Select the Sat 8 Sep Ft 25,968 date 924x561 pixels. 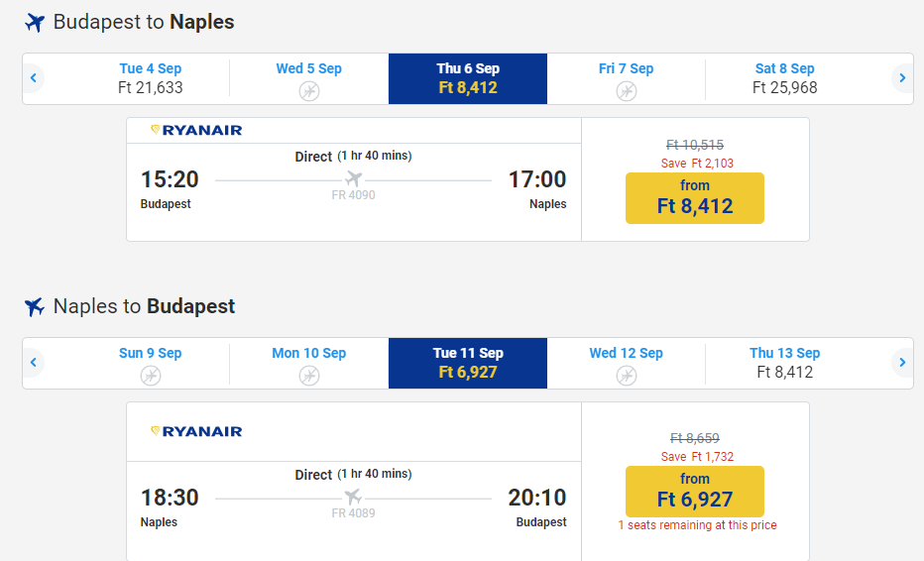pos(784,78)
